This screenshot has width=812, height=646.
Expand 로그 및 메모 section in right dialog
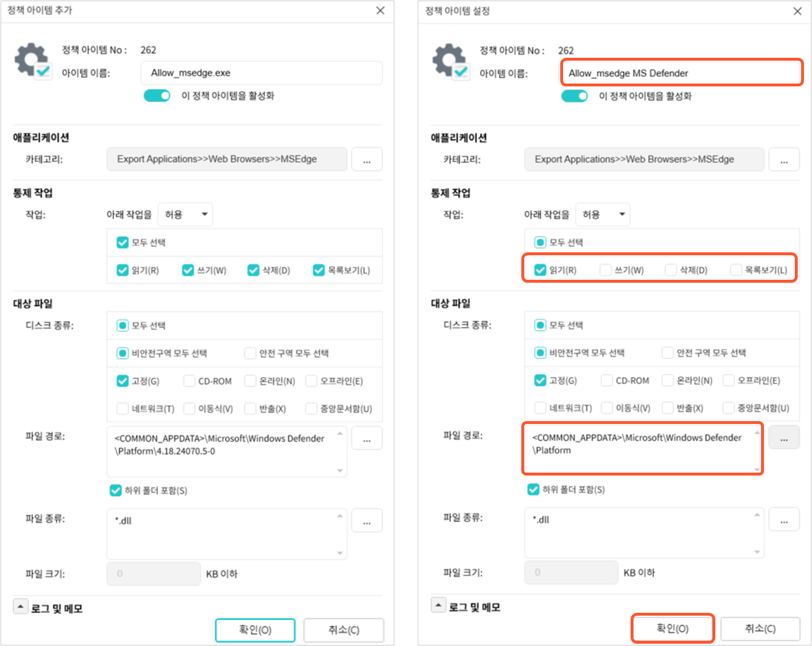[438, 605]
